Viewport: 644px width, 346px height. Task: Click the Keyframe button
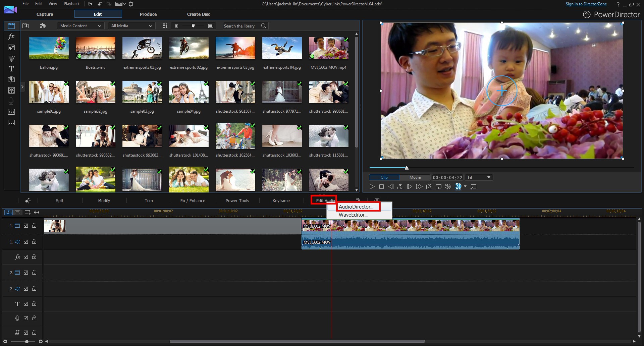[x=281, y=200]
